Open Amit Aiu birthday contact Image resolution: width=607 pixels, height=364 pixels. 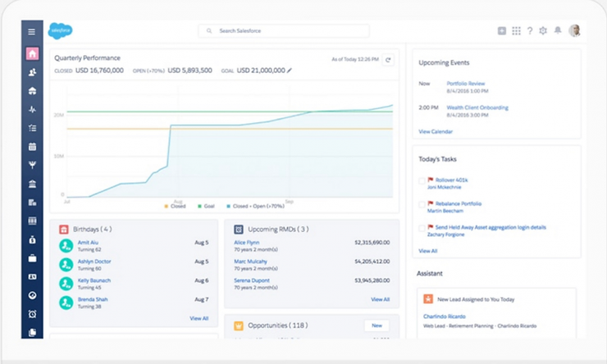pos(88,243)
